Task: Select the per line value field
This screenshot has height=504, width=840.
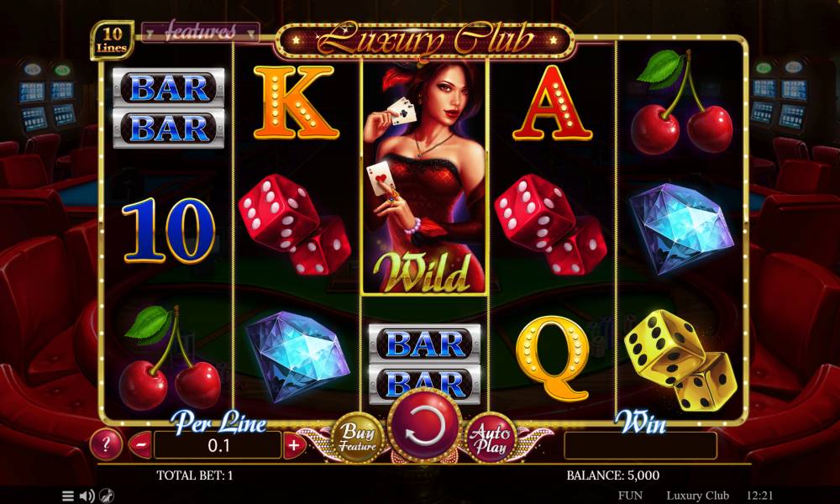Action: pos(218,445)
